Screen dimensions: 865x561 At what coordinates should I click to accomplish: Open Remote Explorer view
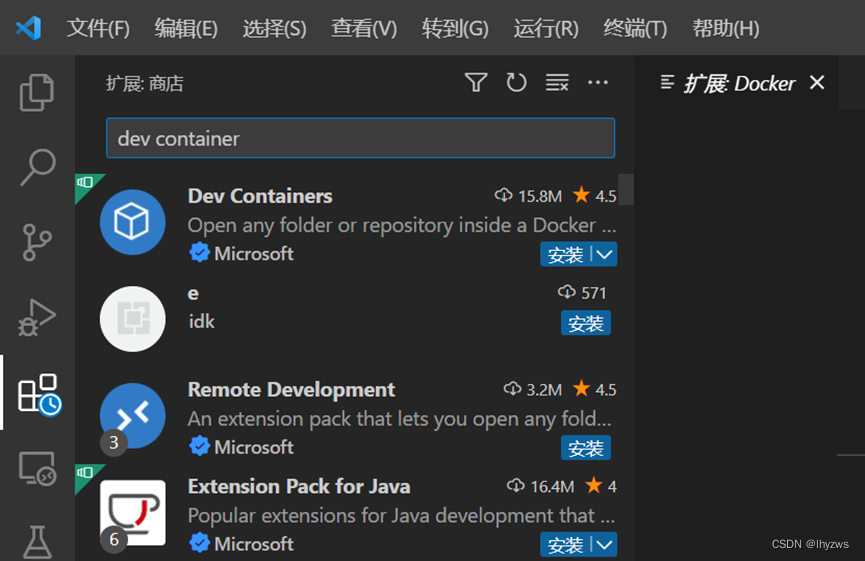coord(37,467)
